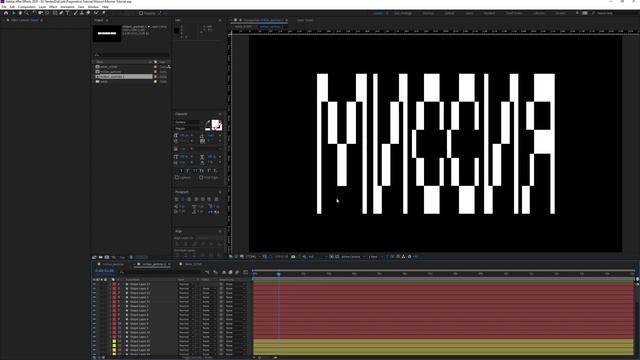
Task: Toggle Small Caps in Character panel
Action: pos(202,171)
